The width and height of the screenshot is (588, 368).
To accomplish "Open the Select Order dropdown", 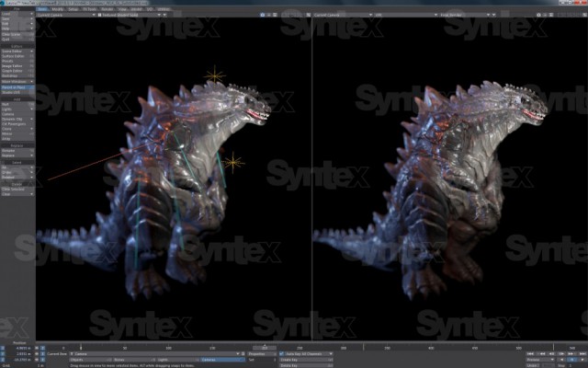I will click(x=17, y=172).
